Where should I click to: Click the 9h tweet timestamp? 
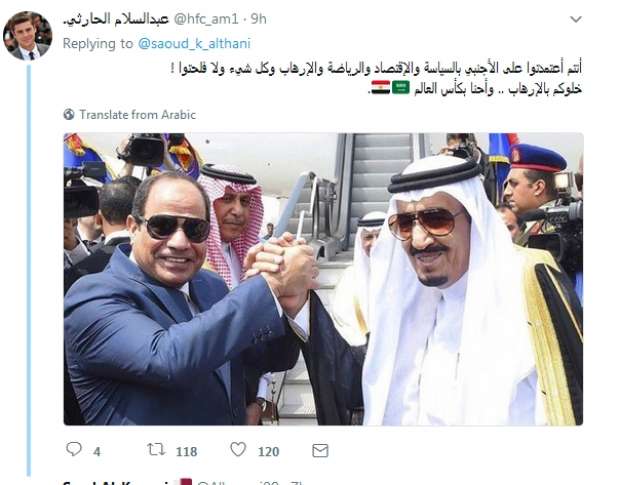[x=259, y=19]
